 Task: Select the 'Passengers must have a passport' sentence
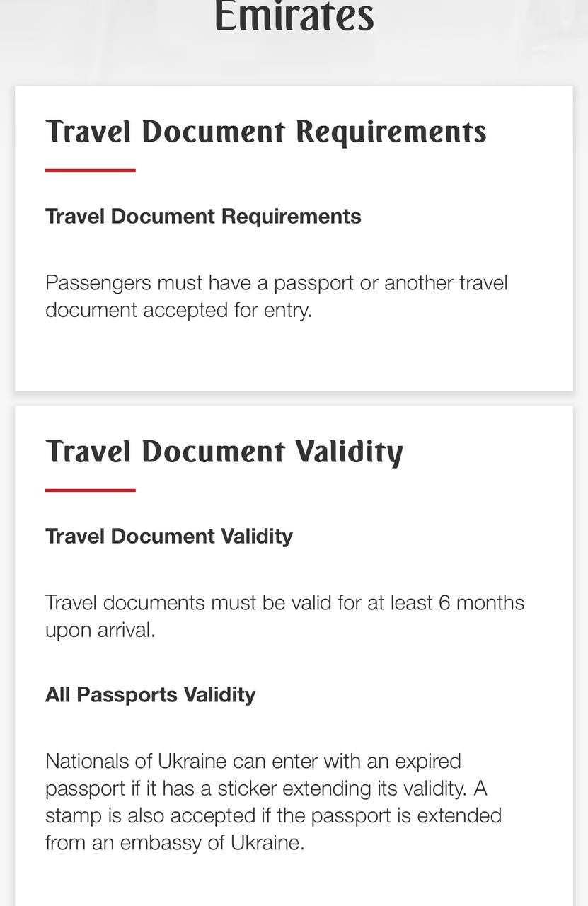(277, 296)
